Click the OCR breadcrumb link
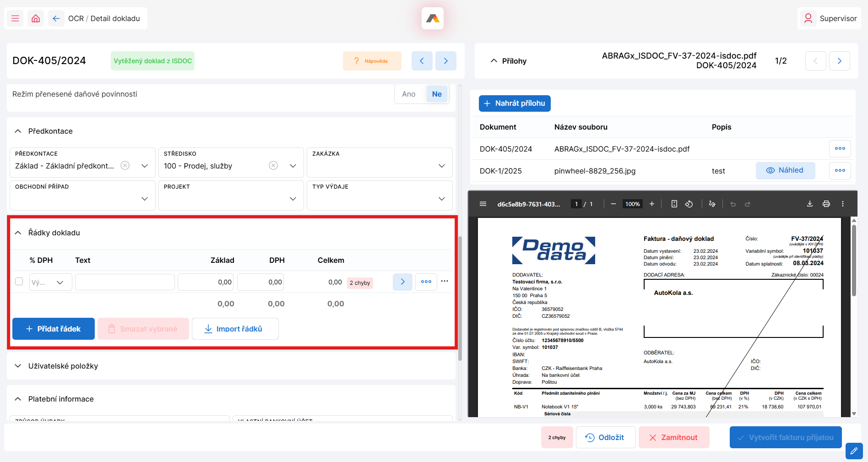This screenshot has height=462, width=868. pyautogui.click(x=76, y=18)
